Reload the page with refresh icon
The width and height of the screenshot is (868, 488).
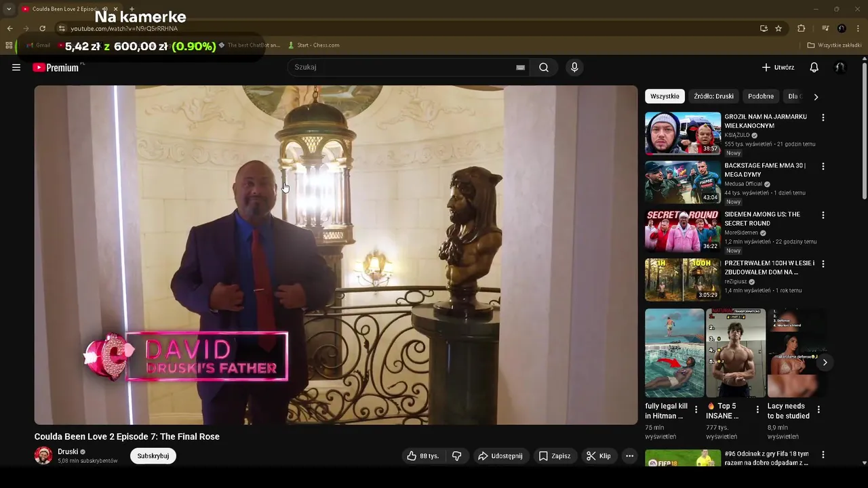(x=42, y=28)
